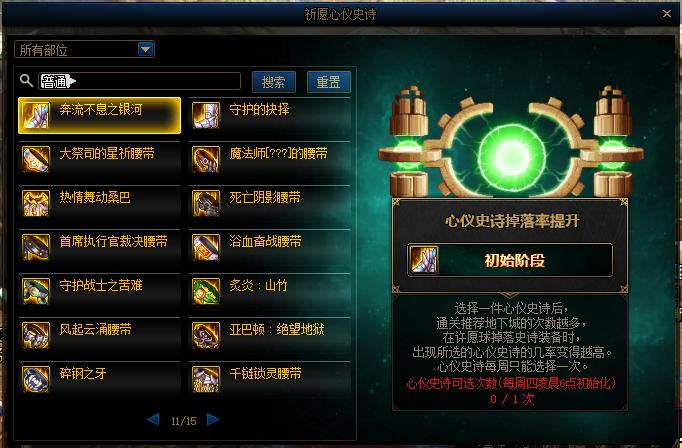Focus the search text field
Image resolution: width=682 pixels, height=448 pixels.
pos(140,81)
